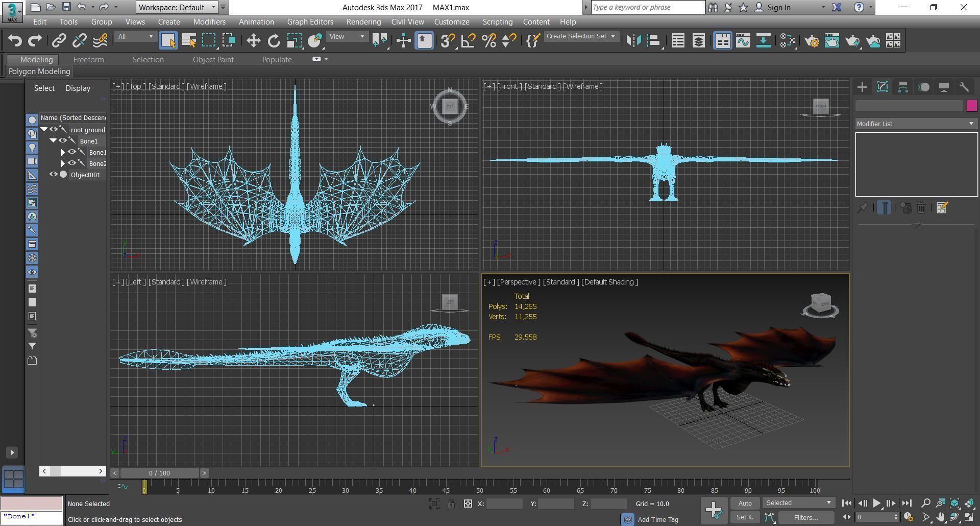Screen dimensions: 980x526
Task: Toggle Auto Key mode button
Action: [x=745, y=503]
